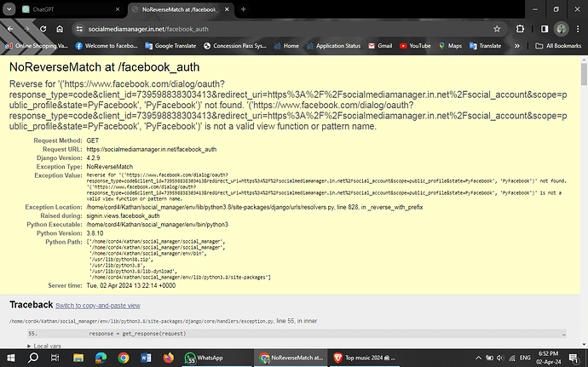The width and height of the screenshot is (588, 367).
Task: Show more bookmarks chevron
Action: tap(517, 46)
